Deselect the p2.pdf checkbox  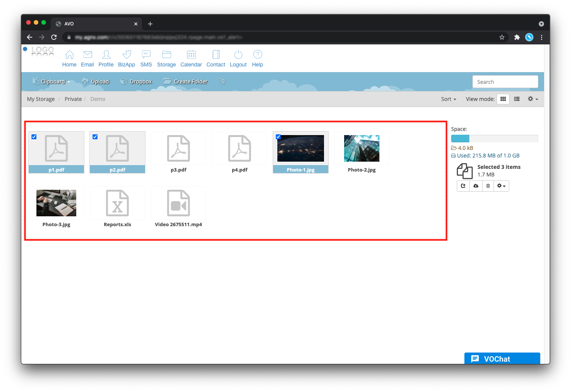[x=95, y=137]
